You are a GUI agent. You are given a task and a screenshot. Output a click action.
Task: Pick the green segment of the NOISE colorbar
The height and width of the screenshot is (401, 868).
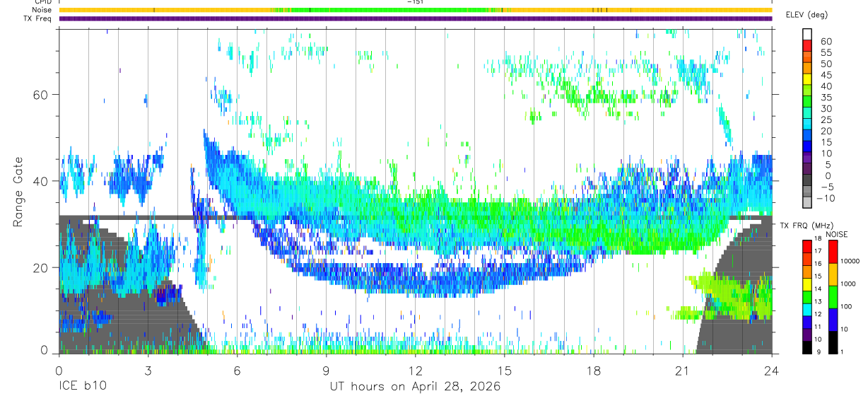point(833,296)
